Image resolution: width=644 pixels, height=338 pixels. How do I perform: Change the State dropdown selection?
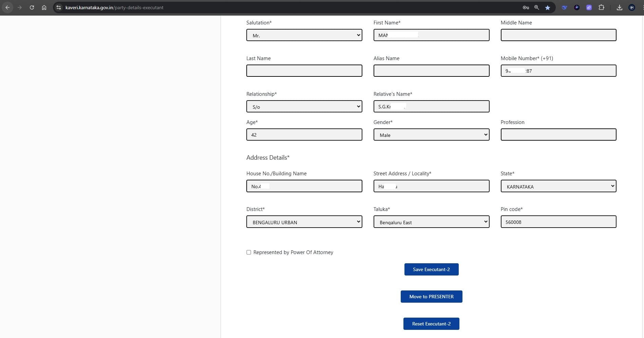click(x=558, y=186)
